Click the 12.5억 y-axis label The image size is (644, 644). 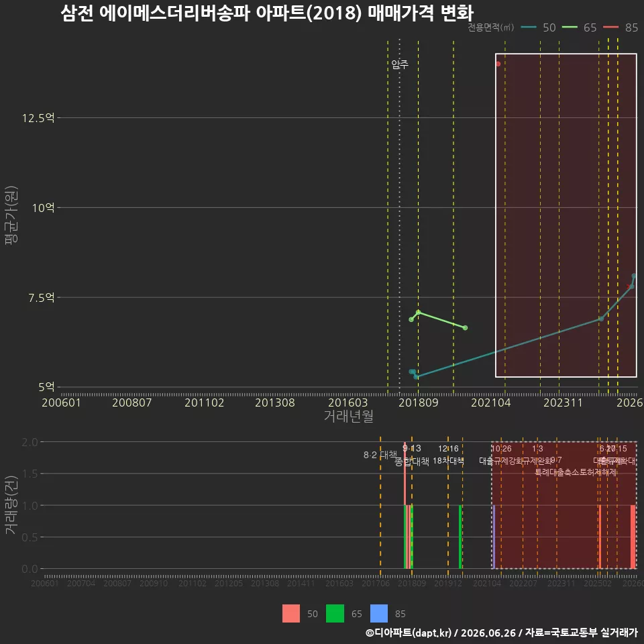[x=38, y=118]
